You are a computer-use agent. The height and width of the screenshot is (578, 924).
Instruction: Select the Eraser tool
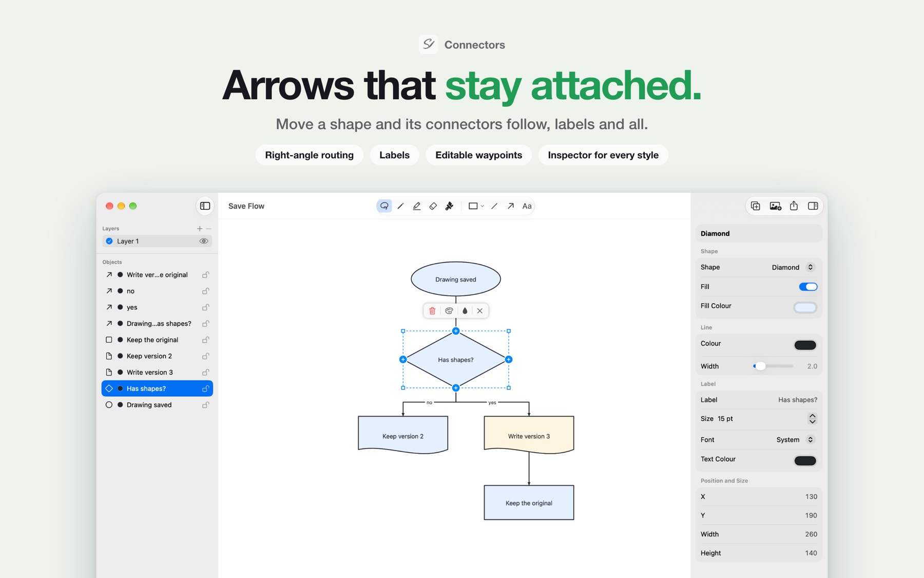(433, 206)
